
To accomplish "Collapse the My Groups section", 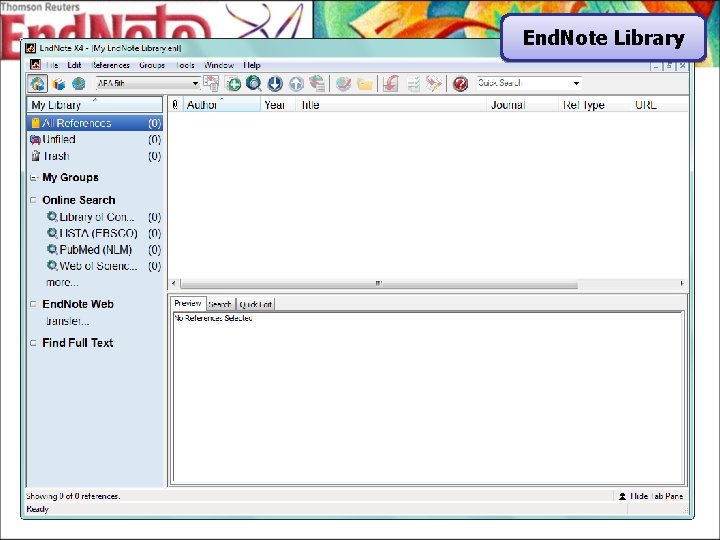I will pyautogui.click(x=33, y=178).
